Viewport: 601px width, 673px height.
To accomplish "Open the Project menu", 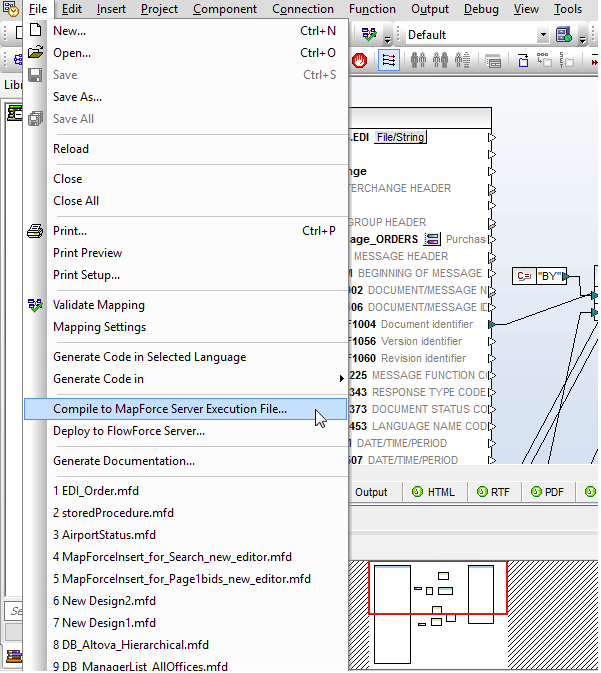I will [x=159, y=9].
